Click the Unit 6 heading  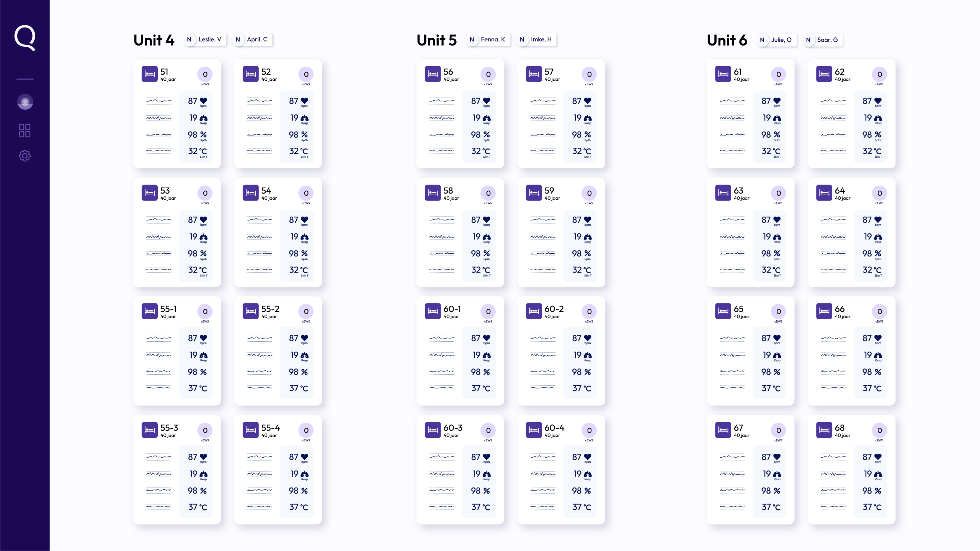point(727,40)
